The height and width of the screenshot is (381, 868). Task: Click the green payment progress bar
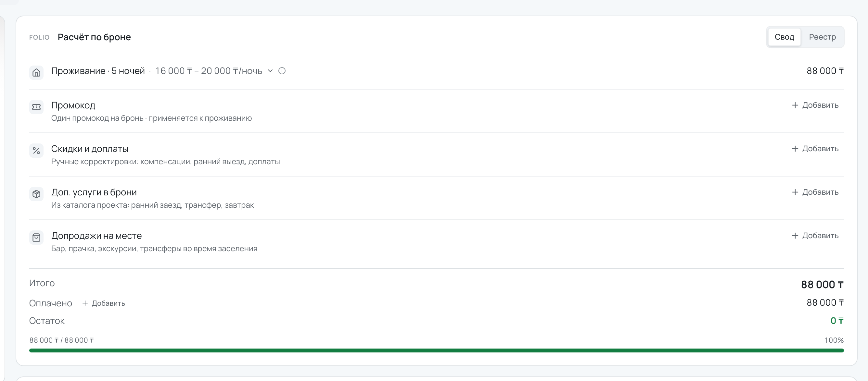coord(436,350)
